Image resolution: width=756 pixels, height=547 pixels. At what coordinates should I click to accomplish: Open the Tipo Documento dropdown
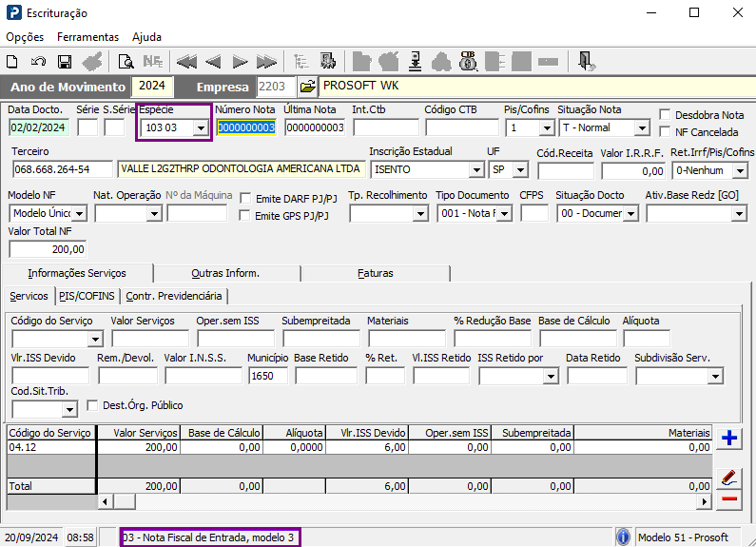coord(504,213)
